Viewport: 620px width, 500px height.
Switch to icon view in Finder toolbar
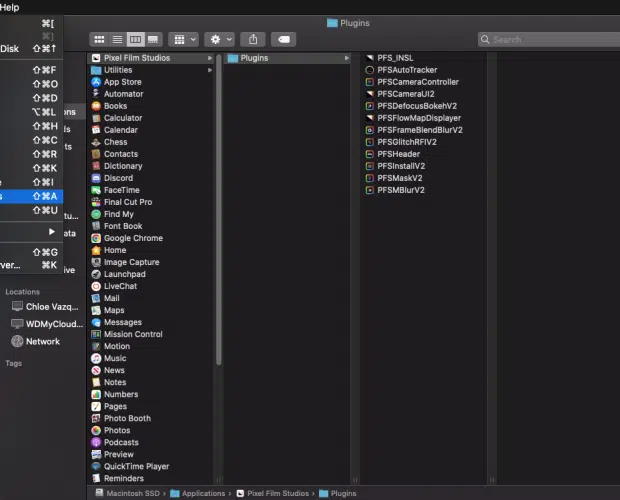[99, 40]
